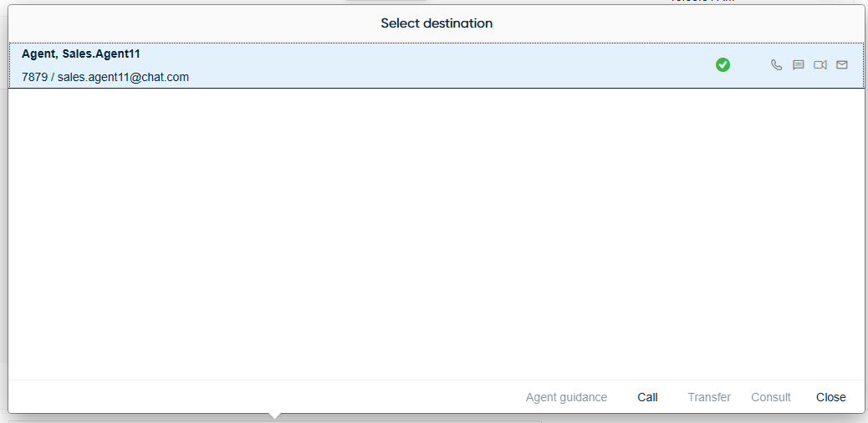The width and height of the screenshot is (868, 423).
Task: Close the Select destination dialog
Action: (830, 397)
